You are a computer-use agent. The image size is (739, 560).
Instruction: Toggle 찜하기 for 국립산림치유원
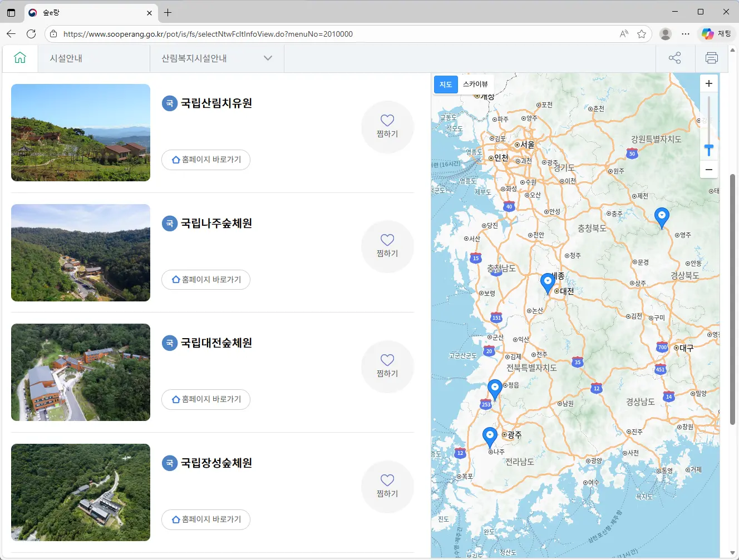pos(387,126)
